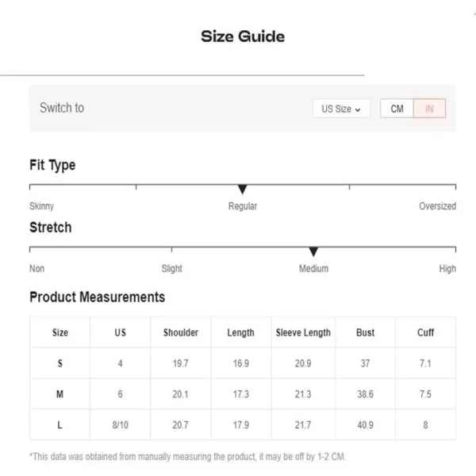Click the Stretch Medium marker triangle
The image size is (476, 476).
pos(313,251)
